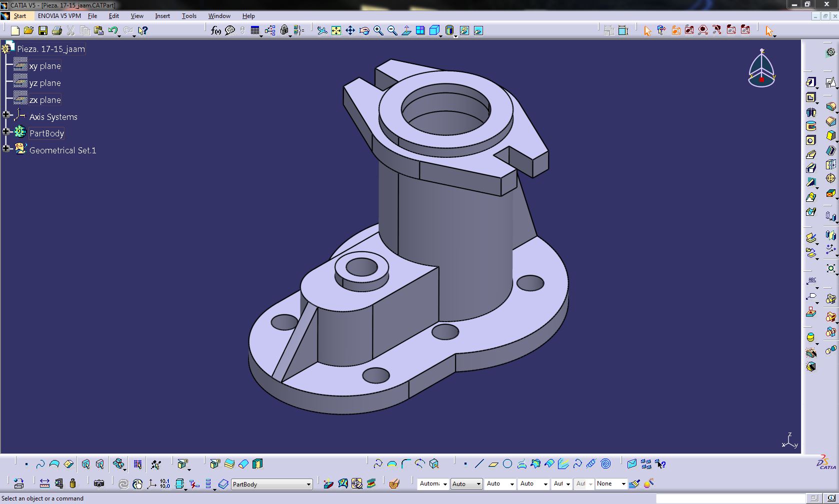Click the Spiral tool icon
This screenshot has height=504, width=839.
[605, 464]
